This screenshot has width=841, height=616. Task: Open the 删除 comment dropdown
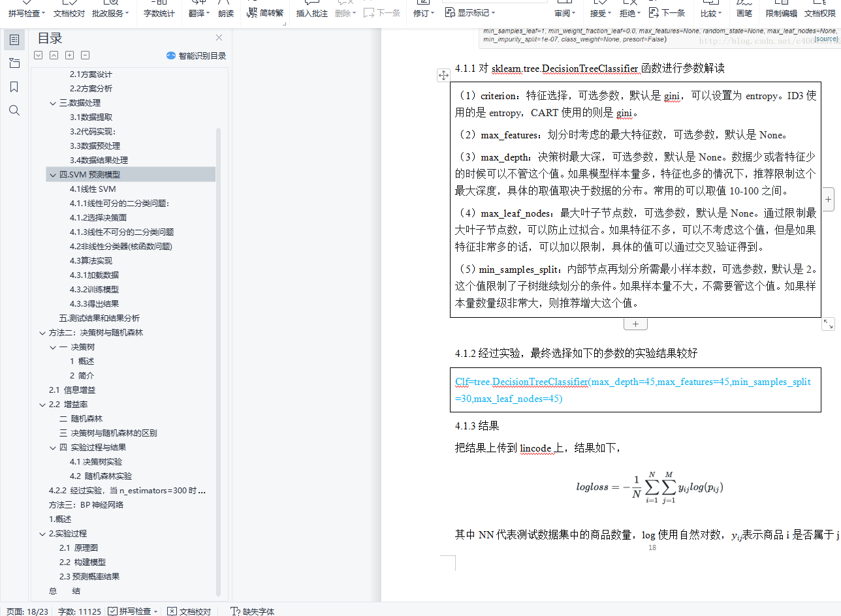coord(346,13)
